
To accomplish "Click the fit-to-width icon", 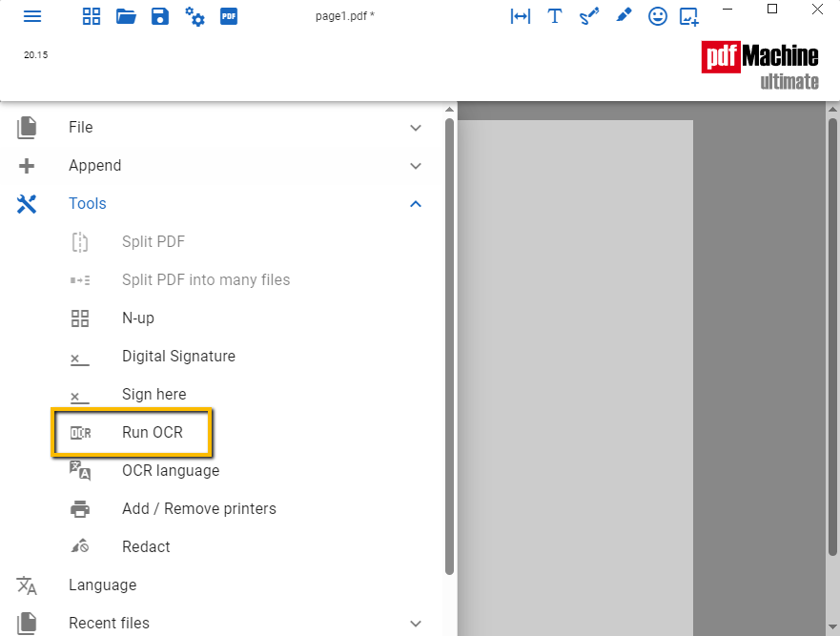I will [521, 16].
